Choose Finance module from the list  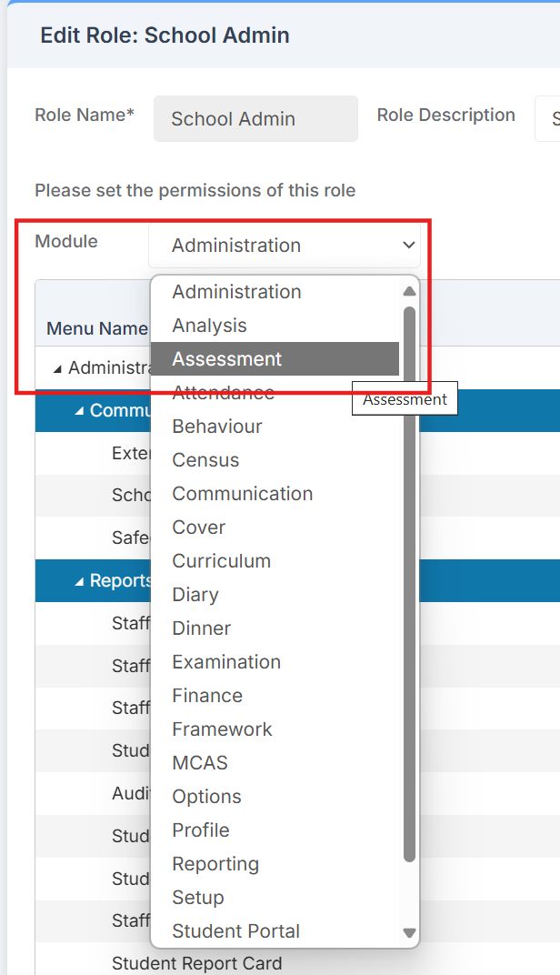[x=207, y=696]
